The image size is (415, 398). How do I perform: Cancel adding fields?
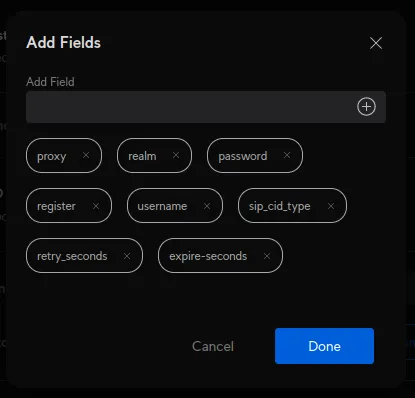click(x=213, y=346)
